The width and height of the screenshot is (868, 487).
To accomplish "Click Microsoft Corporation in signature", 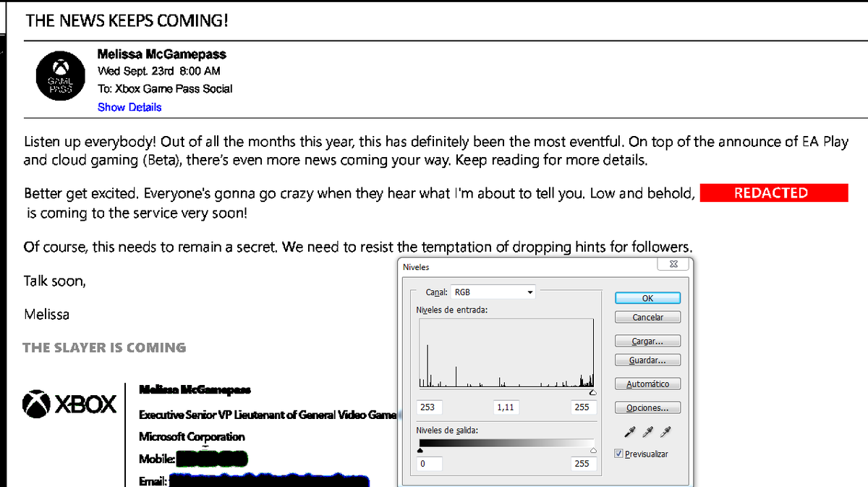I will 192,437.
